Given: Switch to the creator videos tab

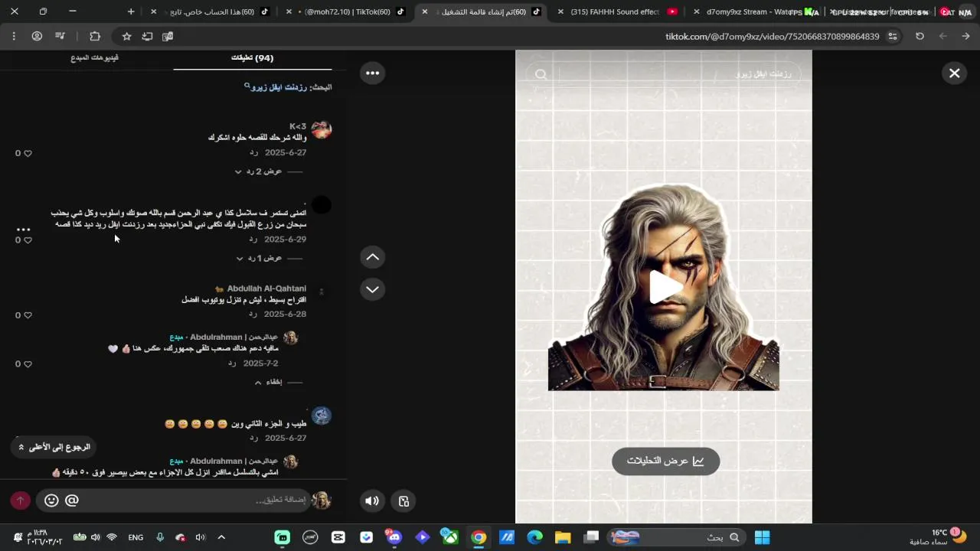Looking at the screenshot, I should pos(95,58).
